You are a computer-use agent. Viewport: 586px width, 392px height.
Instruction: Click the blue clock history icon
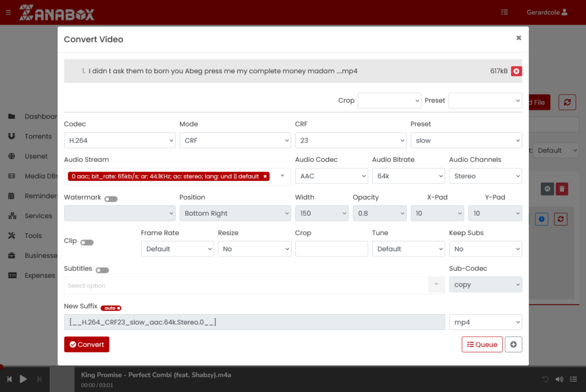(x=541, y=219)
